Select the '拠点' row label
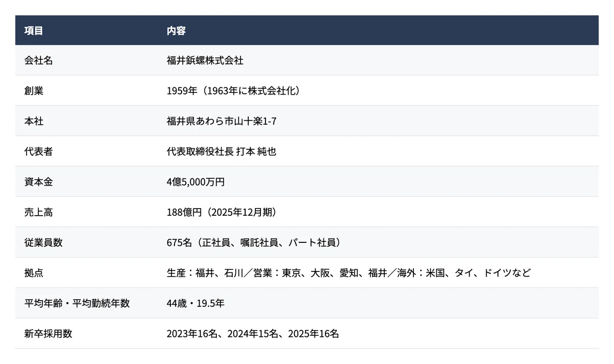614x364 pixels. click(x=34, y=273)
